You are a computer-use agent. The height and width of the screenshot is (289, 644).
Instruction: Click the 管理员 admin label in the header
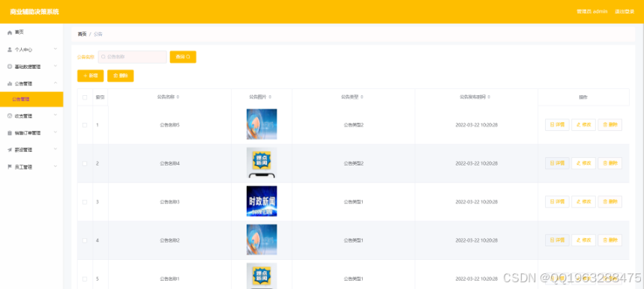point(592,11)
